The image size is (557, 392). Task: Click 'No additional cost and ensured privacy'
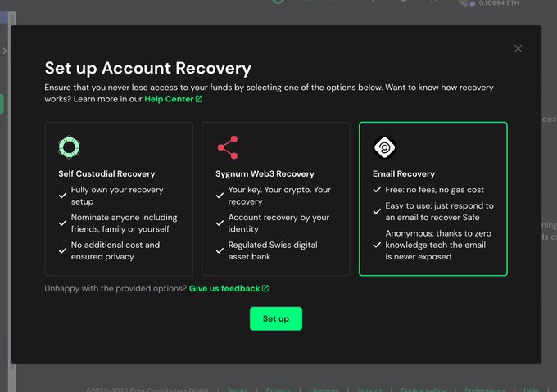coord(115,250)
